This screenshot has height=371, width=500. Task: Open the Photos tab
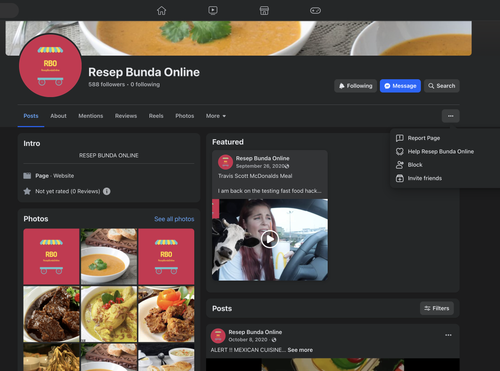click(x=185, y=116)
